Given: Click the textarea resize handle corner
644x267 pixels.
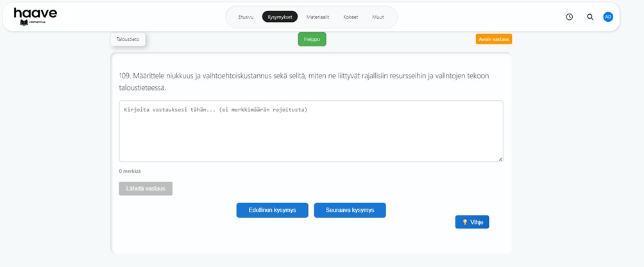Looking at the screenshot, I should pyautogui.click(x=500, y=159).
